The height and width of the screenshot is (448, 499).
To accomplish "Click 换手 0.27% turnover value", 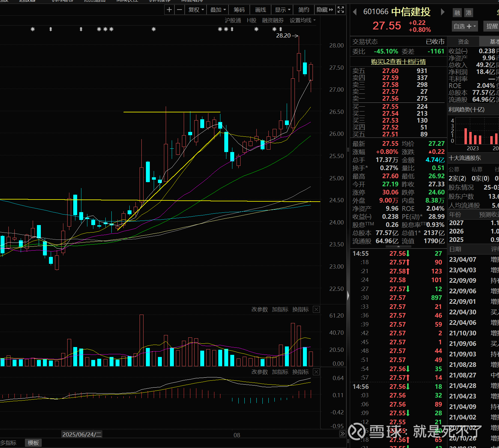I will pyautogui.click(x=389, y=168).
